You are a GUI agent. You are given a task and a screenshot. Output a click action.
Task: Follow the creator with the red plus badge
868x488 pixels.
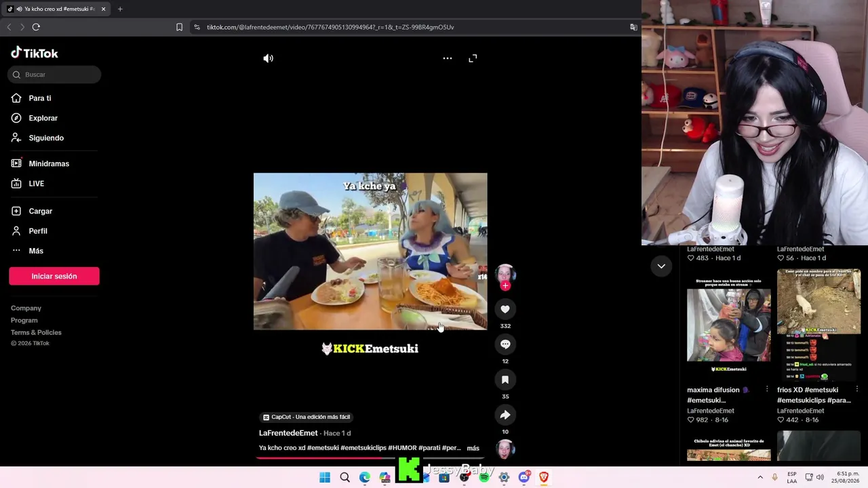(505, 286)
